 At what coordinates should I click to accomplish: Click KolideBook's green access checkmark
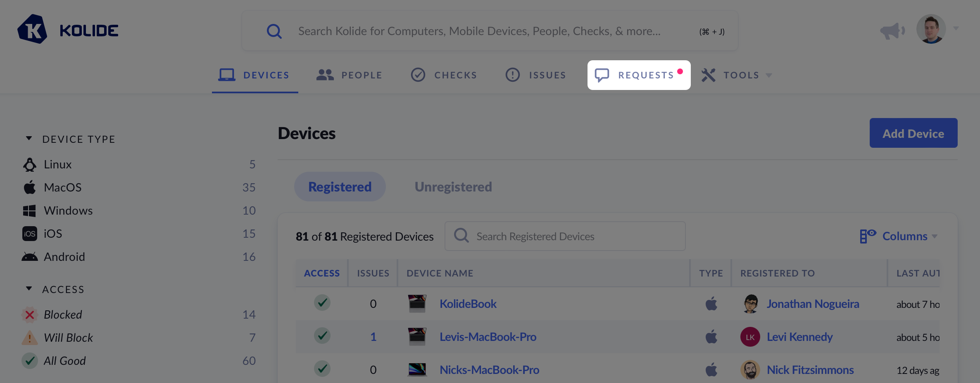coord(322,303)
